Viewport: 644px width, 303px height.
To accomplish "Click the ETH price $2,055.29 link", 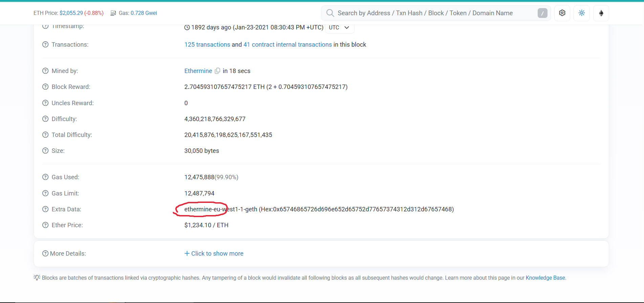I will coord(71,13).
